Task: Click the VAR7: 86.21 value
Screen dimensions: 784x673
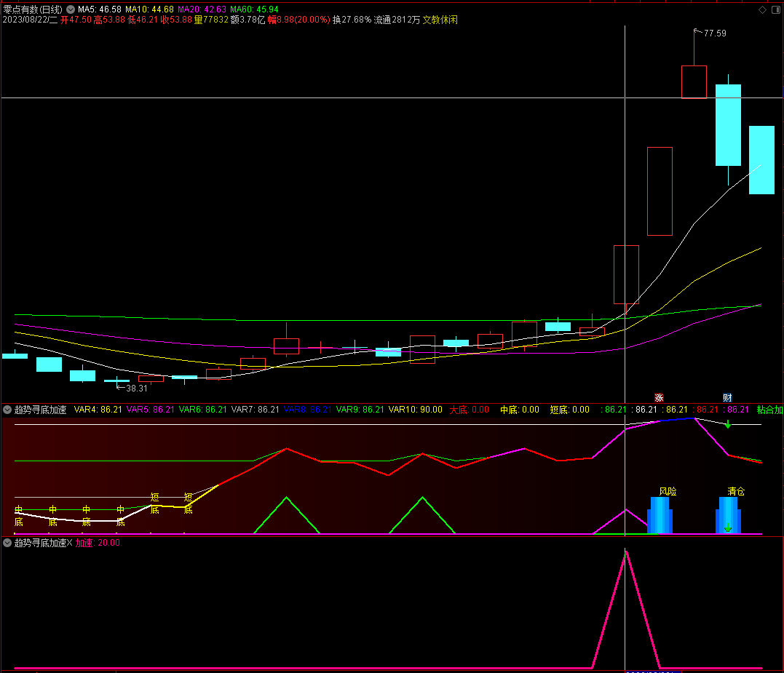Action: pyautogui.click(x=256, y=410)
